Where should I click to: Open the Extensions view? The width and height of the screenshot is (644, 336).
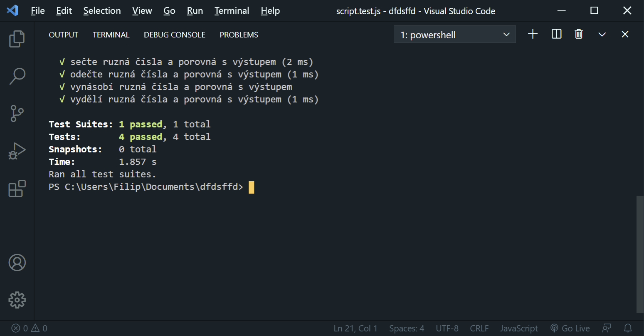(17, 188)
